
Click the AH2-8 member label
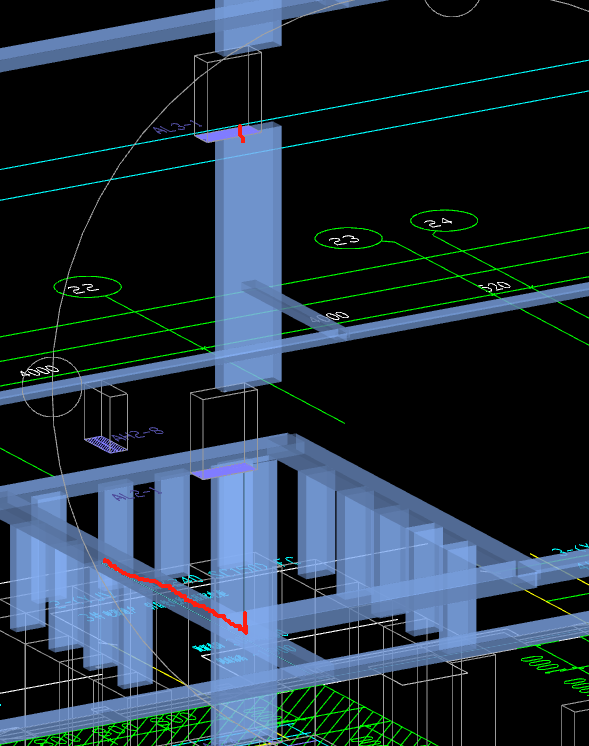(x=137, y=434)
